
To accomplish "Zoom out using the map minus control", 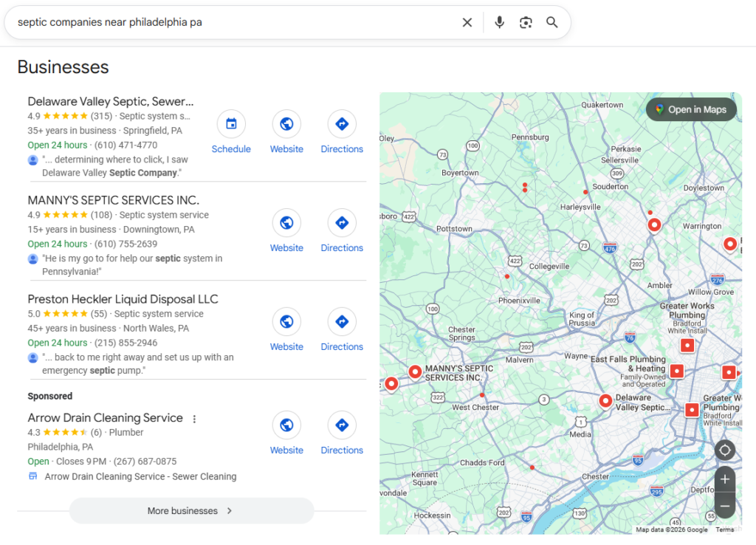I will coord(724,506).
